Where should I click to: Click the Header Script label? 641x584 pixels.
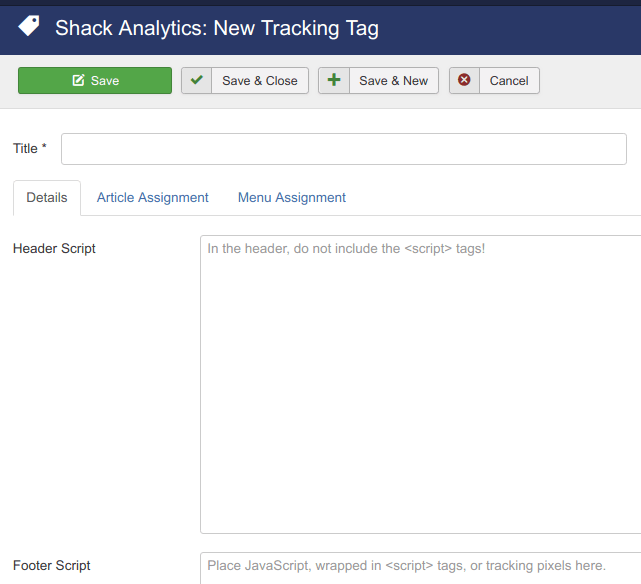(54, 248)
